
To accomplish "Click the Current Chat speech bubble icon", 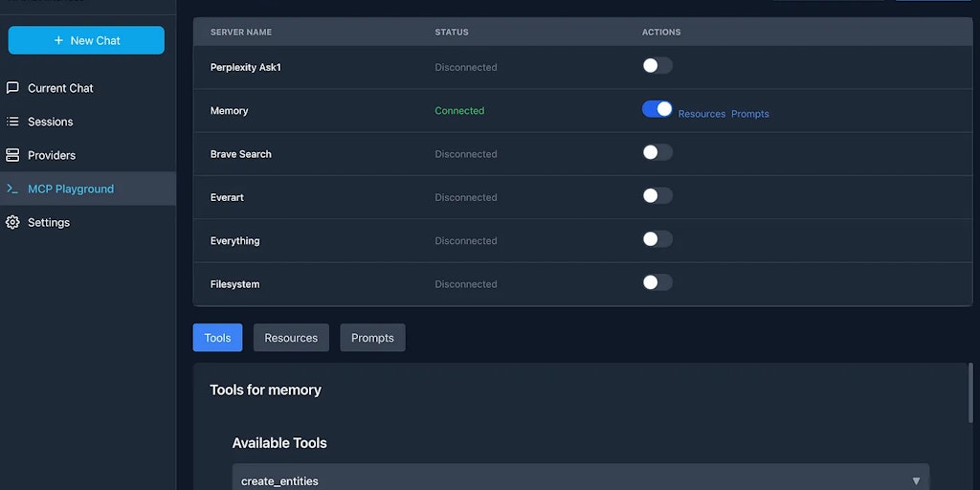I will pos(12,87).
